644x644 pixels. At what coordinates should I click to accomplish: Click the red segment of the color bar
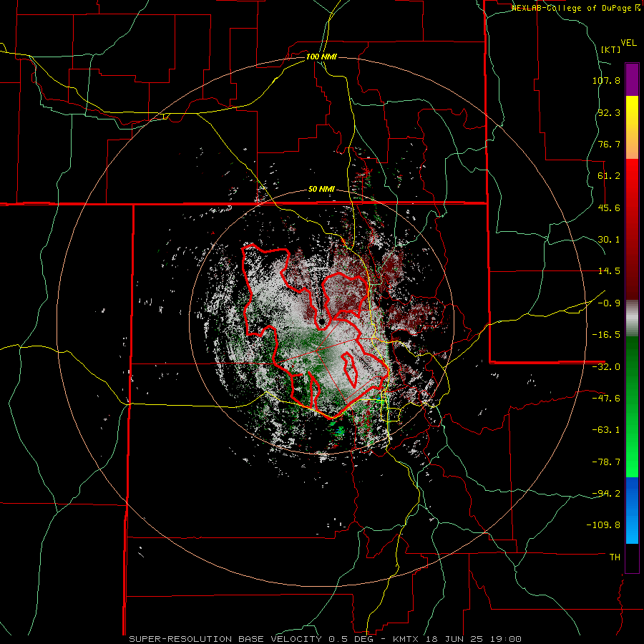click(x=632, y=229)
